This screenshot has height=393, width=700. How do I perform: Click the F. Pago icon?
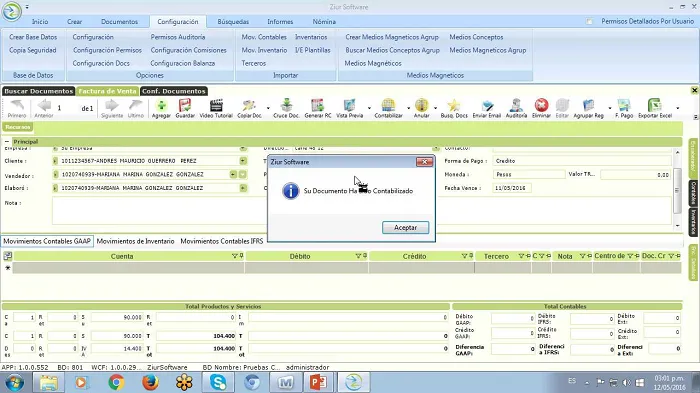(624, 106)
